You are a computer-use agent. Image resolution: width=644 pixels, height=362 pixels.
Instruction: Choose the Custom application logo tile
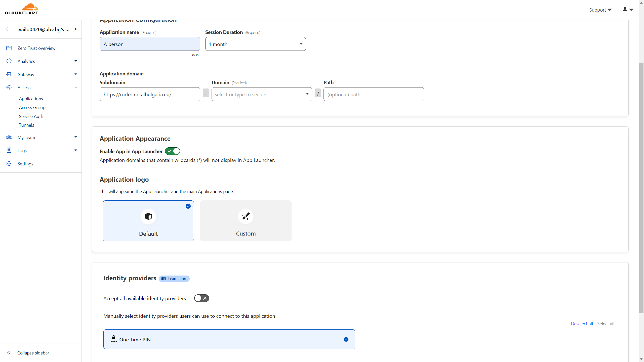pos(246,221)
